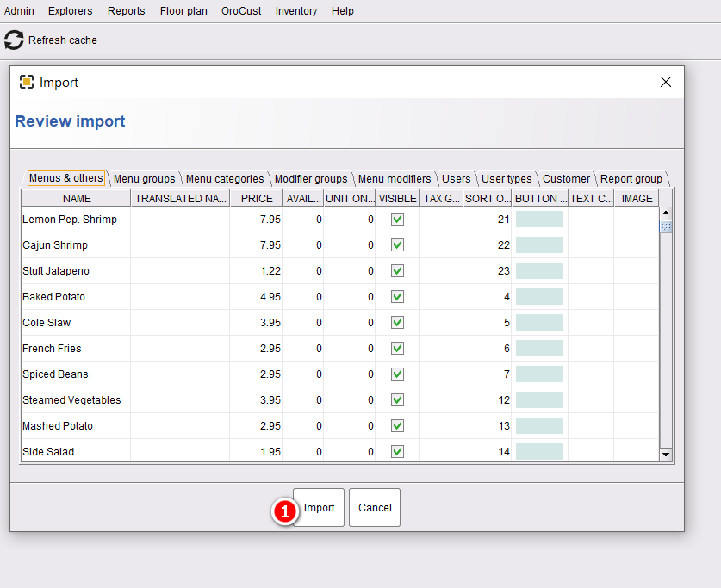Click the vertical scrollbar thumb
The height and width of the screenshot is (588, 721).
coord(665,226)
